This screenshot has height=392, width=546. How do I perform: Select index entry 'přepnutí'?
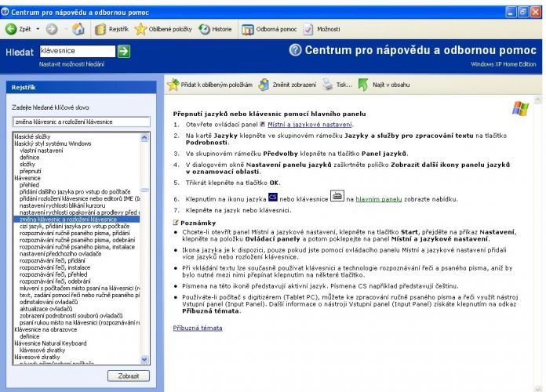30,171
